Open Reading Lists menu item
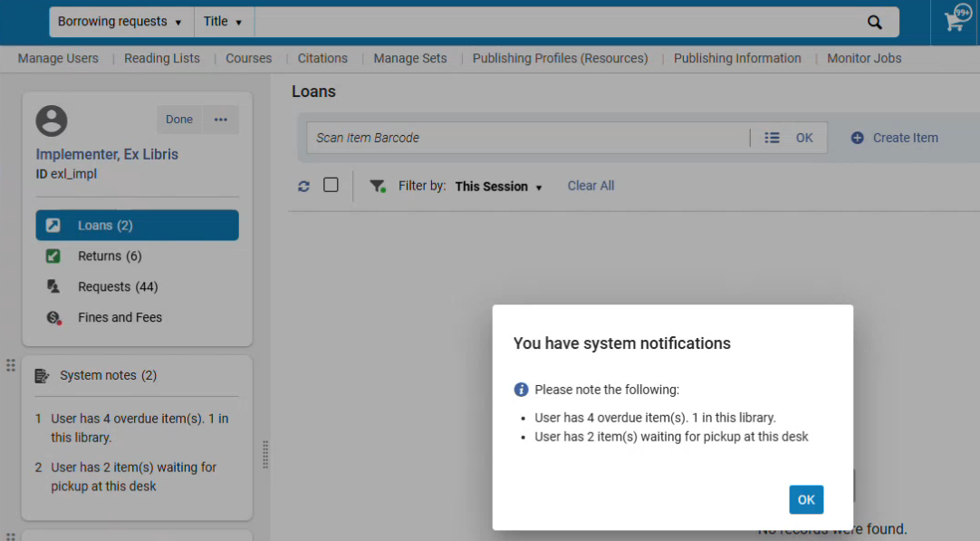This screenshot has width=980, height=541. coord(162,58)
